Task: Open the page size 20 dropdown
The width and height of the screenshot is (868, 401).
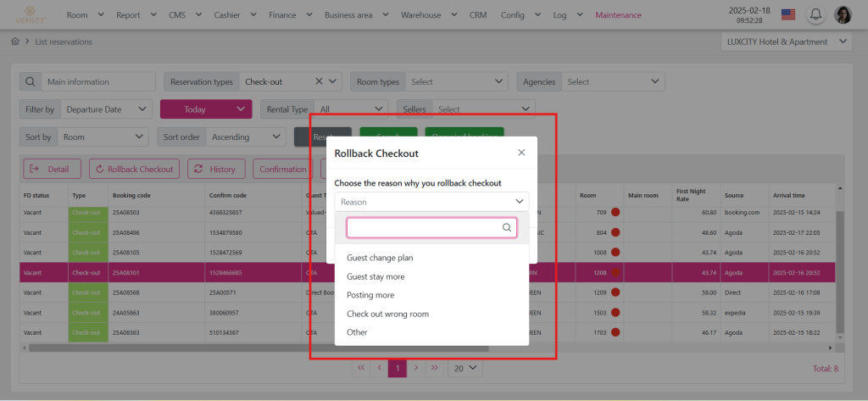Action: [465, 368]
